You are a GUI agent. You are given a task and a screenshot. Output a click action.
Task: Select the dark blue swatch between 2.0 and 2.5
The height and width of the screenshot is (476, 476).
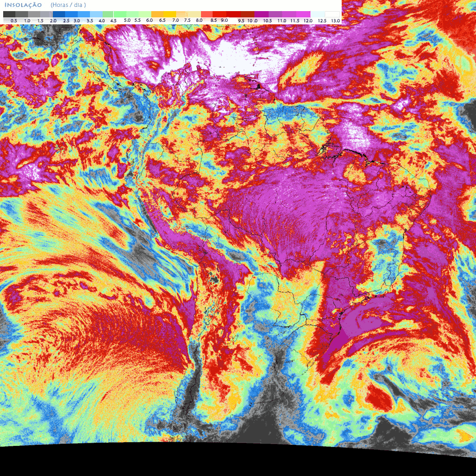[59, 14]
